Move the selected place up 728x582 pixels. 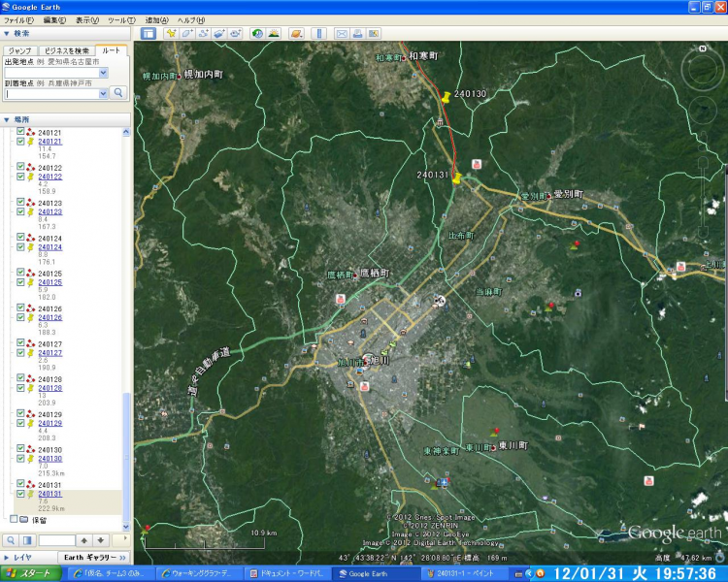point(84,540)
